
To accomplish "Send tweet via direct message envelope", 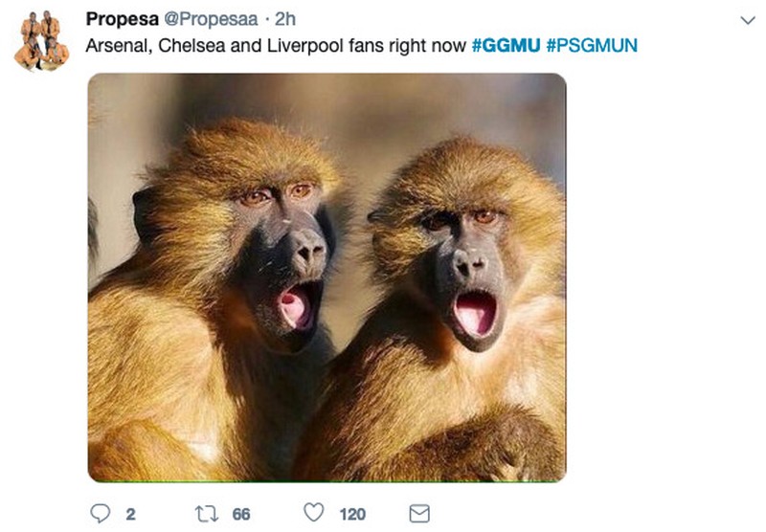I will pos(419,514).
